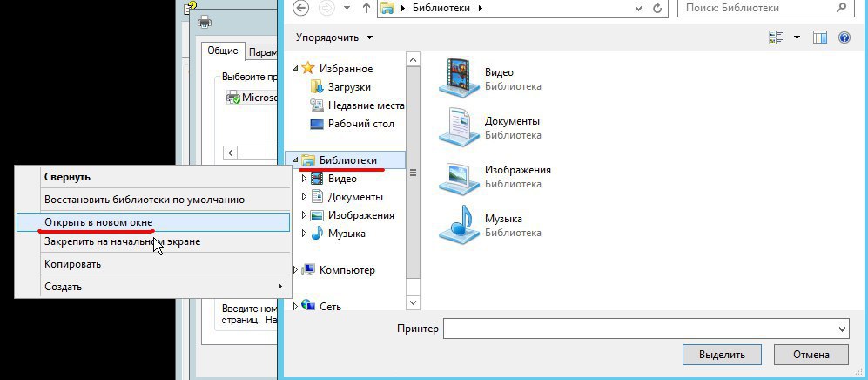Choose Открыть в новом окне menu item
868x380 pixels.
click(98, 222)
